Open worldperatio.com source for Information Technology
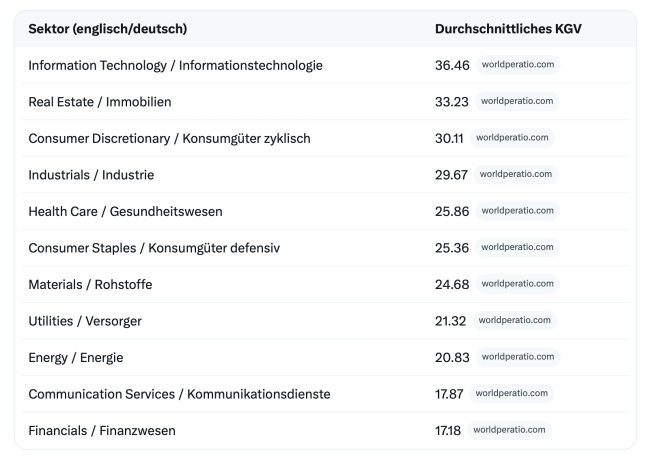 (x=517, y=65)
